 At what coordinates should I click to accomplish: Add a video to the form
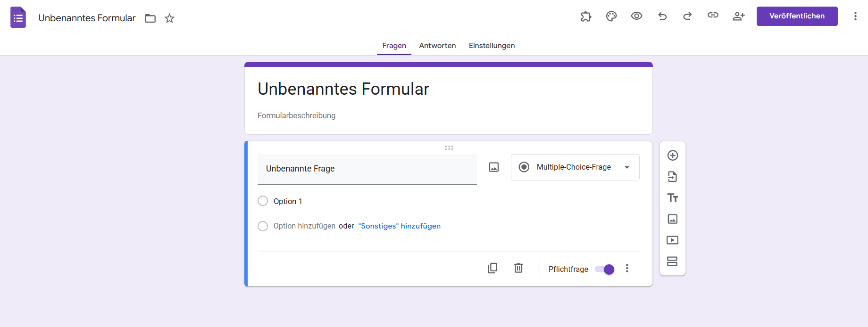[673, 240]
